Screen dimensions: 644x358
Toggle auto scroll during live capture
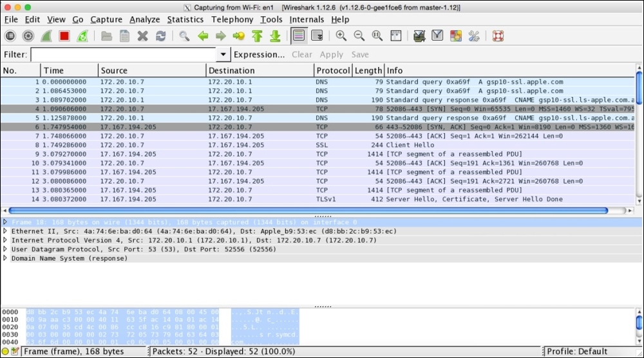tap(317, 36)
